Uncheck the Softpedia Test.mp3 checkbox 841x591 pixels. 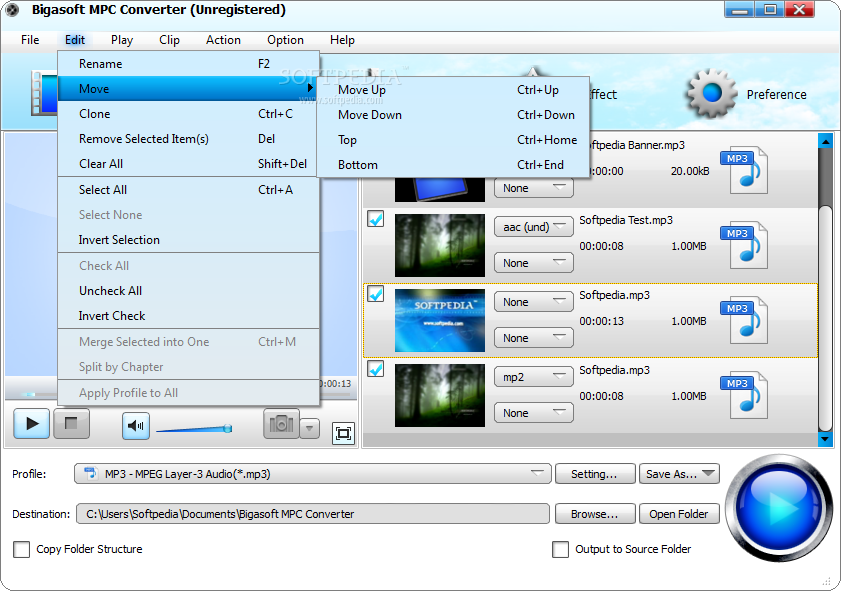point(375,219)
